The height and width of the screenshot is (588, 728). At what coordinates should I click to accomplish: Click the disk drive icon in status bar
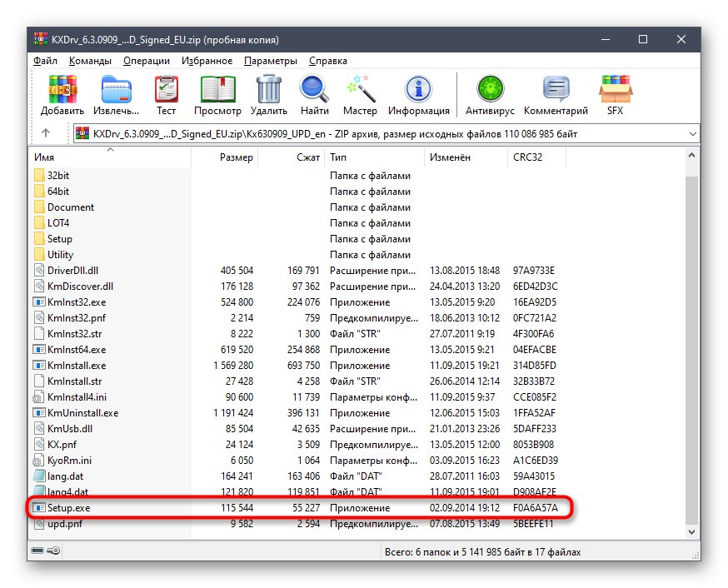coord(37,551)
